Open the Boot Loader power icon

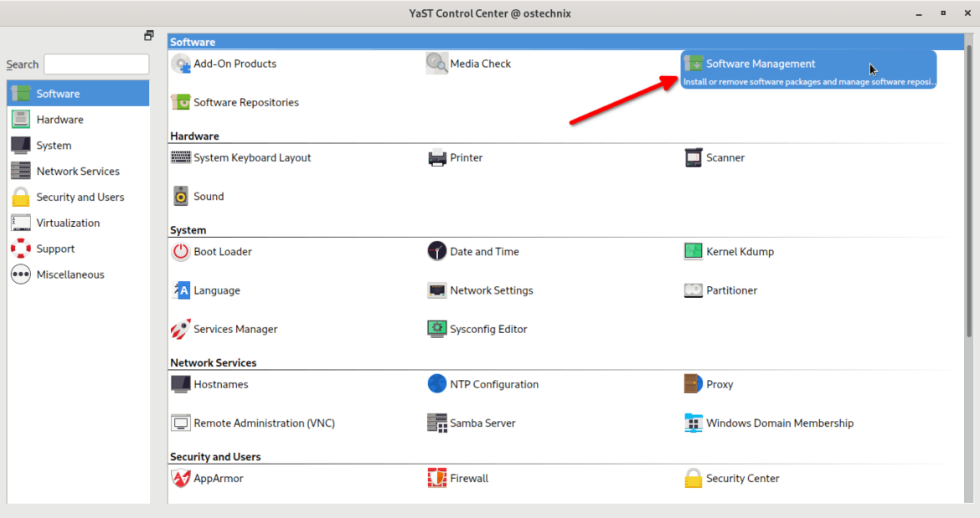pos(181,252)
